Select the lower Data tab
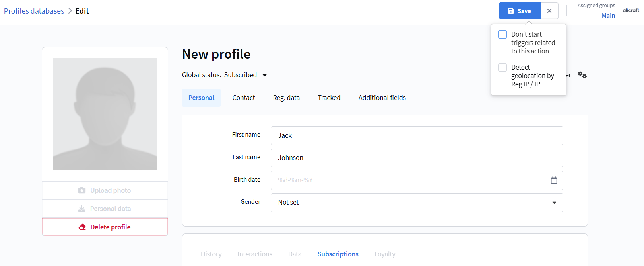Viewport: 644px width, 266px height. (x=295, y=254)
